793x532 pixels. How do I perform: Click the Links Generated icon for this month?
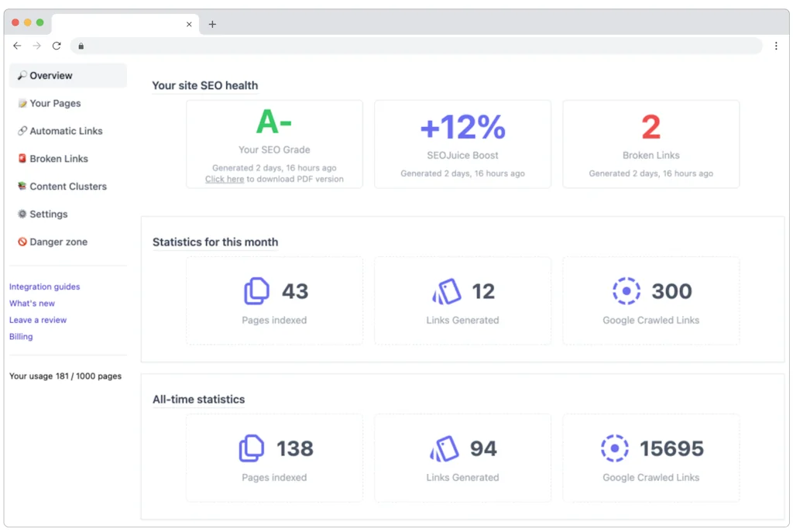446,291
